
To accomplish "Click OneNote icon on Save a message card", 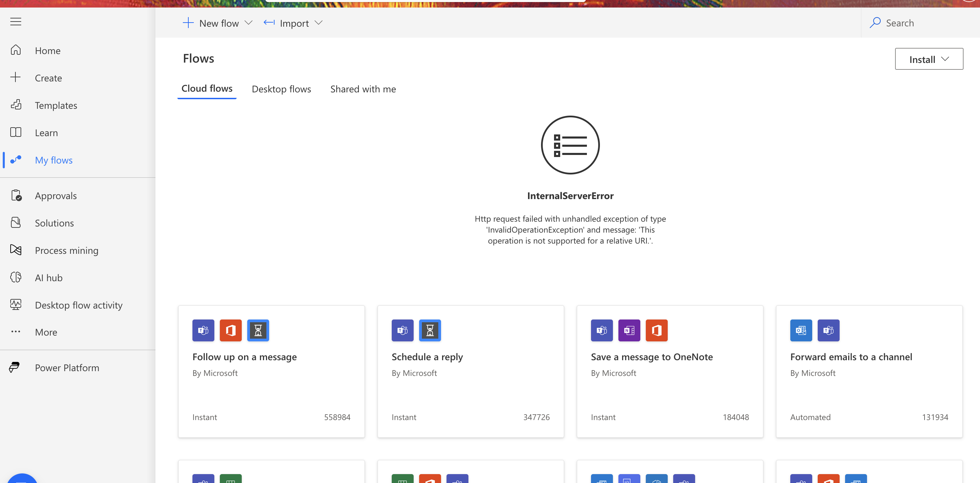I will coord(629,330).
